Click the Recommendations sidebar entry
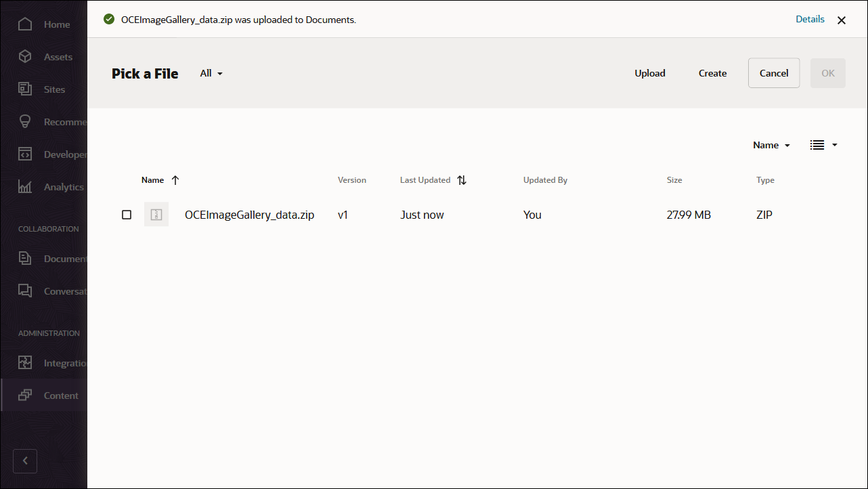 (x=25, y=121)
